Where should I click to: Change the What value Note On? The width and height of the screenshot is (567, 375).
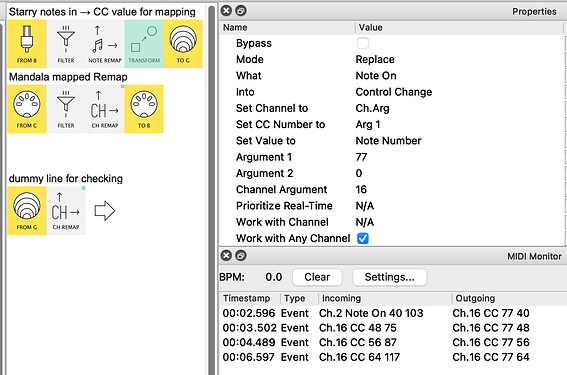[x=376, y=76]
